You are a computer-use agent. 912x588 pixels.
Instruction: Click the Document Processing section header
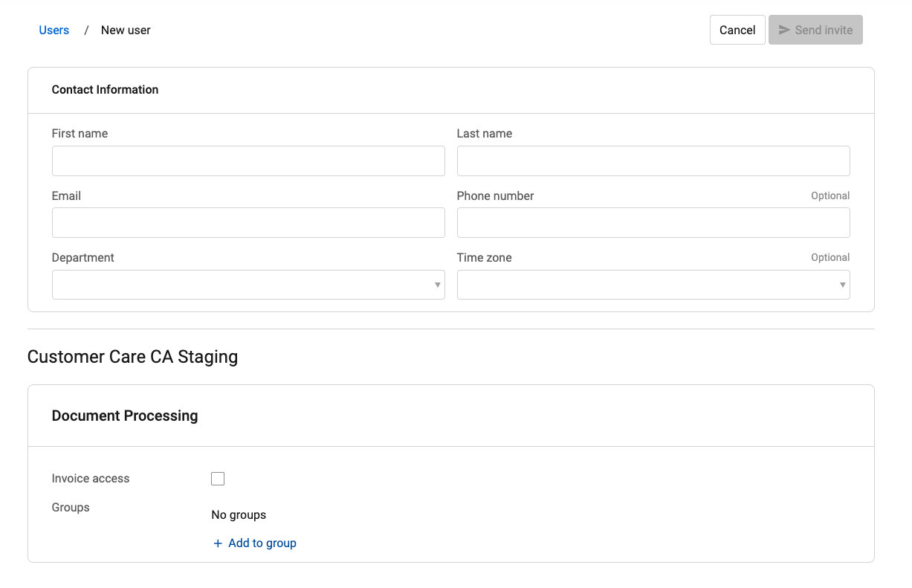coord(125,416)
